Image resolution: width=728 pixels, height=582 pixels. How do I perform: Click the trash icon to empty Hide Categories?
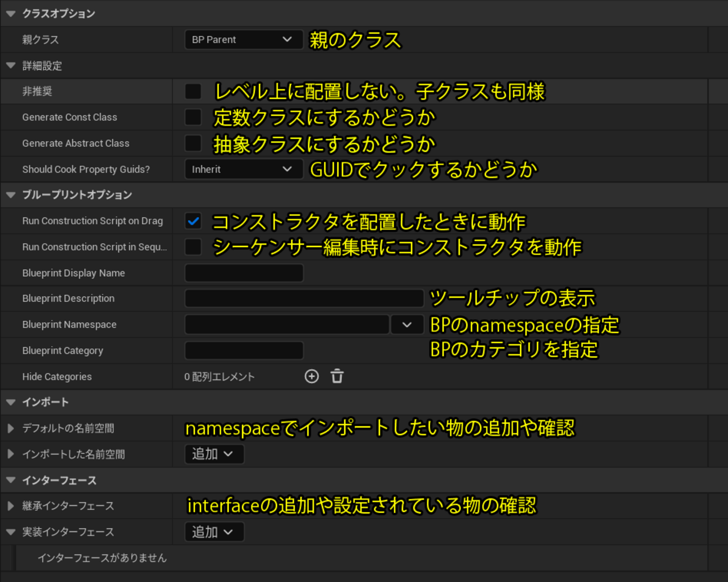point(337,376)
